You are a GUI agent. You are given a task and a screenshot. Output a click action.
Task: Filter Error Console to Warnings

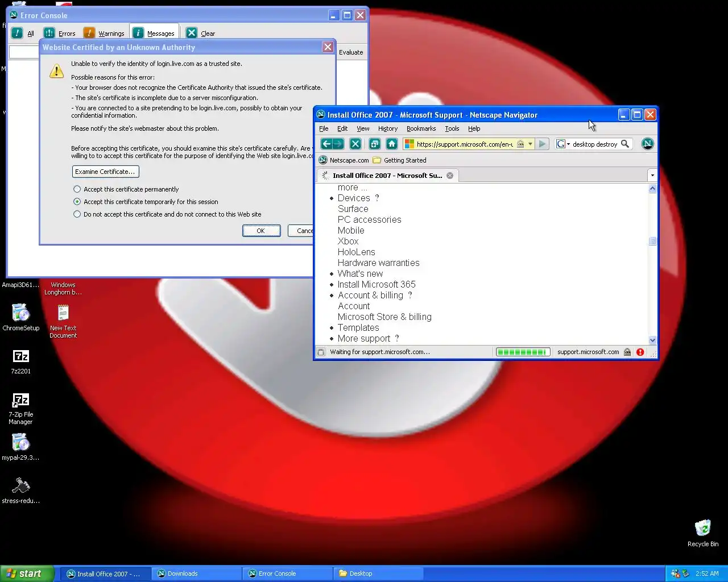coord(104,33)
